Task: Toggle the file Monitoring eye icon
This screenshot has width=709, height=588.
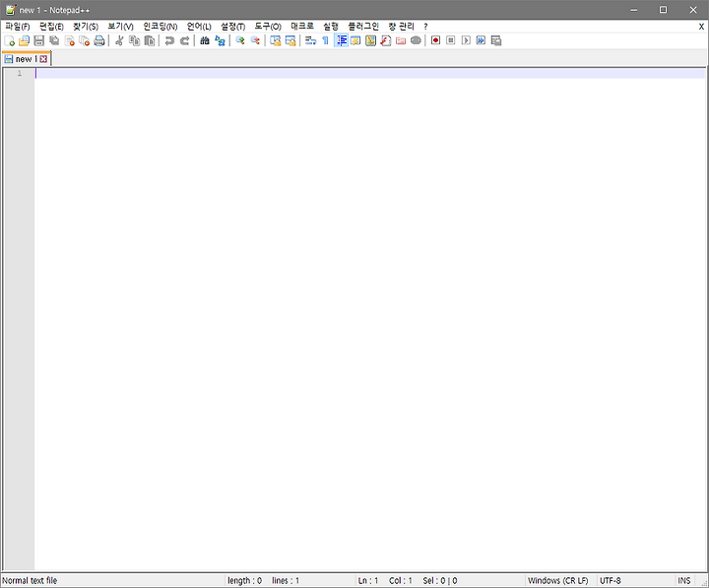Action: pos(416,40)
